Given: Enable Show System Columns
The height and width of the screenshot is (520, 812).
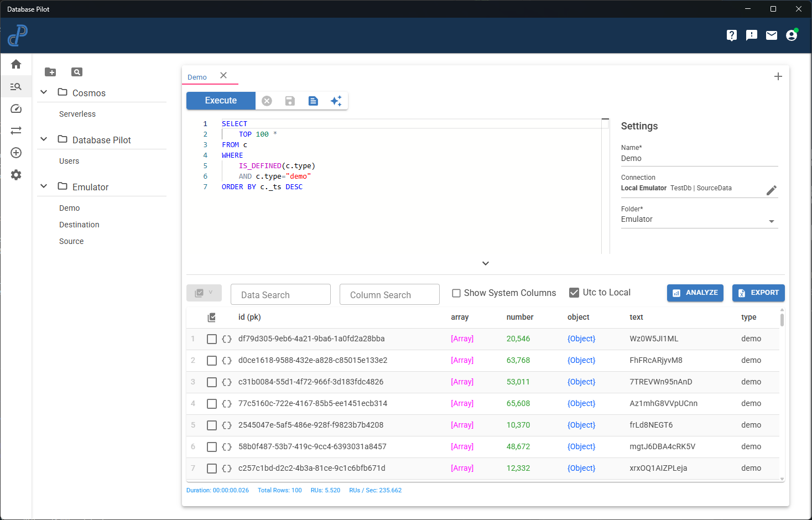Looking at the screenshot, I should pos(456,292).
